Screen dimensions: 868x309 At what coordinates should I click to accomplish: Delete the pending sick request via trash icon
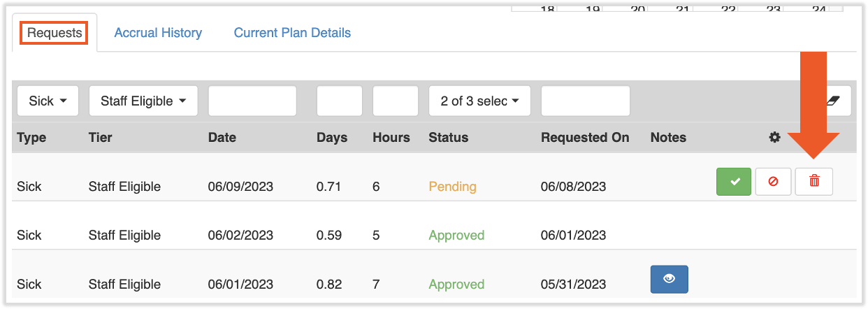813,182
